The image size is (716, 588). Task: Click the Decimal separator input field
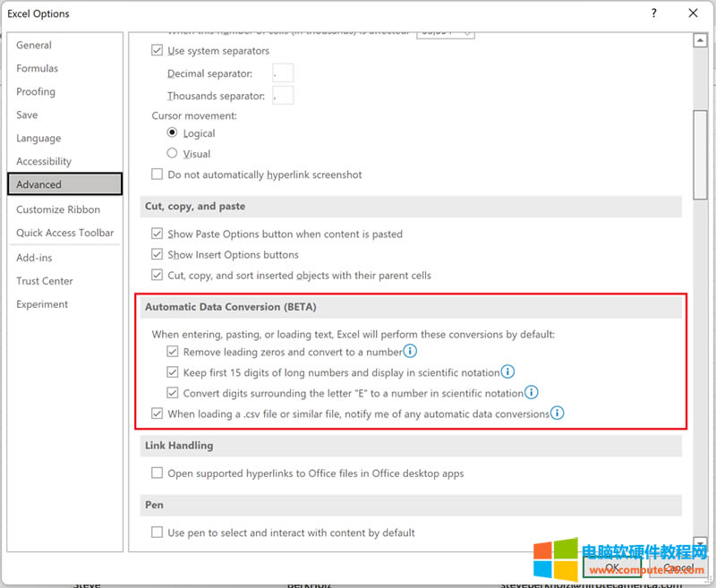point(282,73)
